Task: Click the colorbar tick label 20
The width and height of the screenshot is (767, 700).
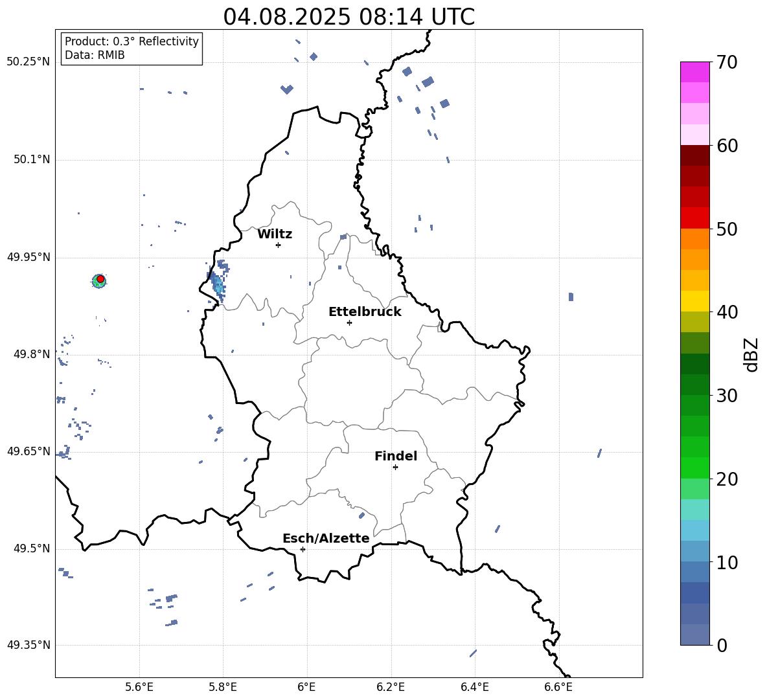Action: pos(727,479)
